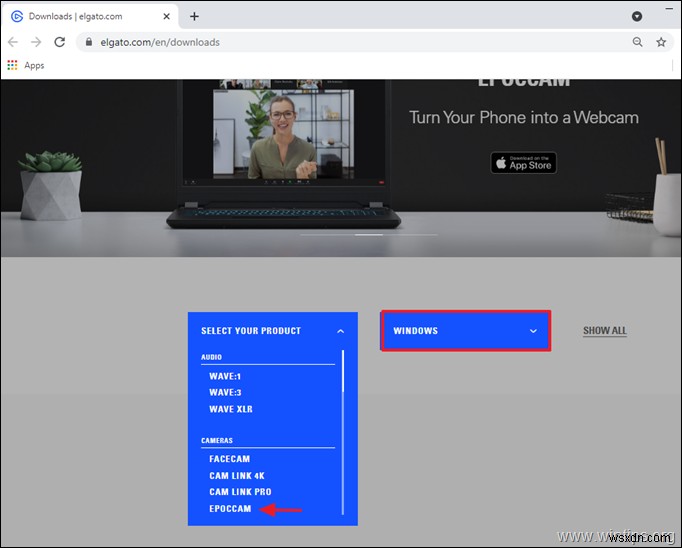Choose Wave:1 from the product list
The height and width of the screenshot is (548, 682).
tap(225, 376)
